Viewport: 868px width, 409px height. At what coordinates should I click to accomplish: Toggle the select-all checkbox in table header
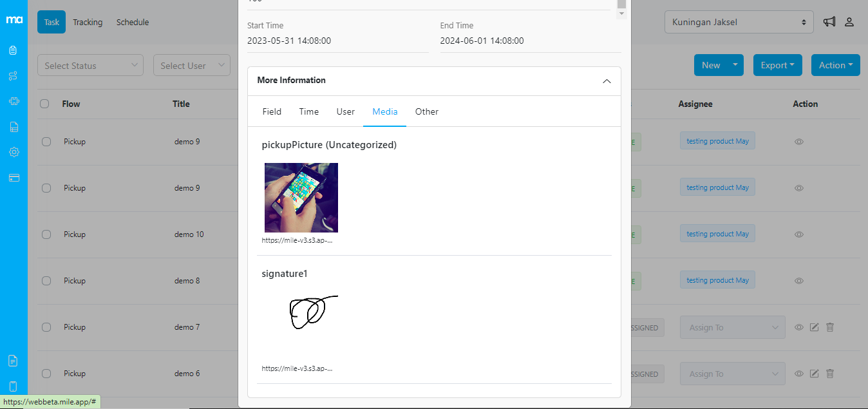44,104
